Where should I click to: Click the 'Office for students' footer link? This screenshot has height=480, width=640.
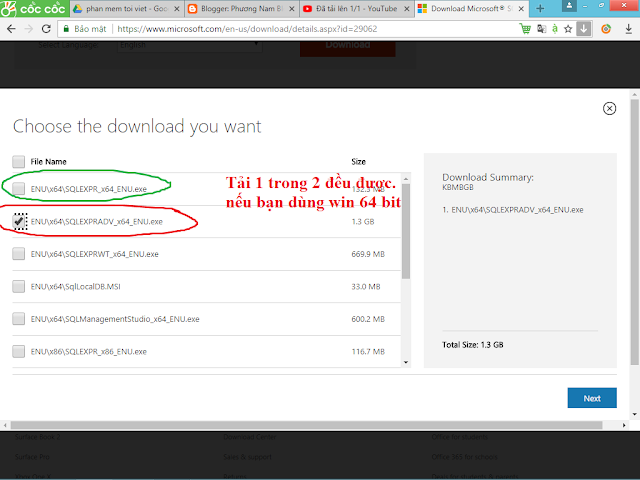pos(460,437)
